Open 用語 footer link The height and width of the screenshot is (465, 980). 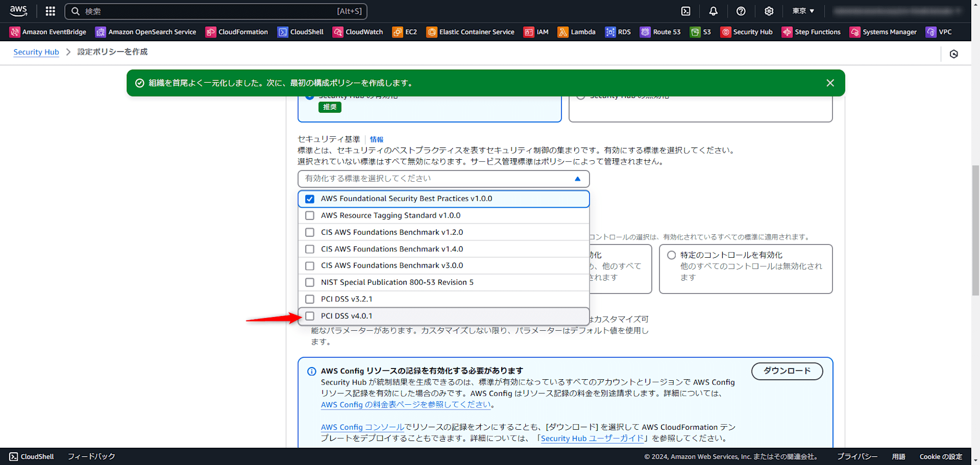898,457
